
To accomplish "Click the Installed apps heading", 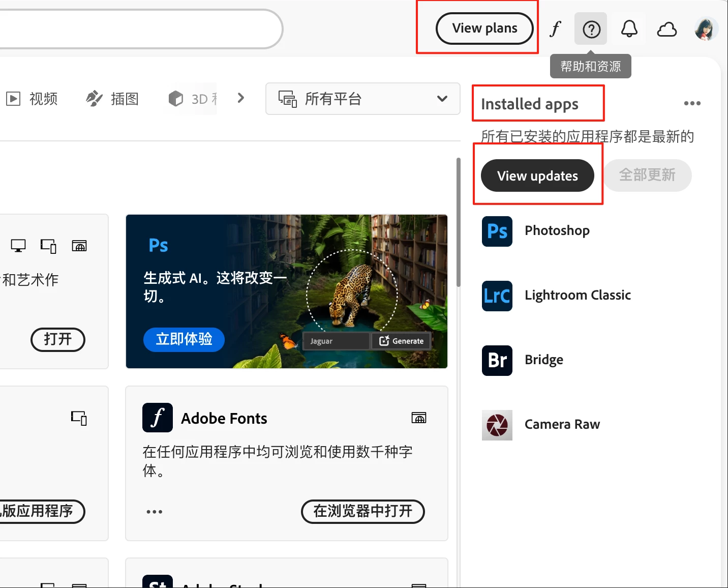I will pyautogui.click(x=530, y=104).
